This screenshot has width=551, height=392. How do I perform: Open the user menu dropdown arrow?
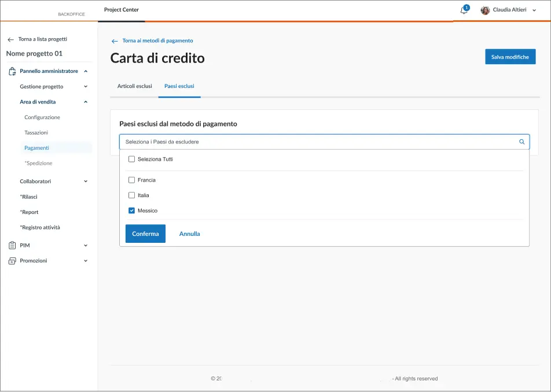[534, 10]
